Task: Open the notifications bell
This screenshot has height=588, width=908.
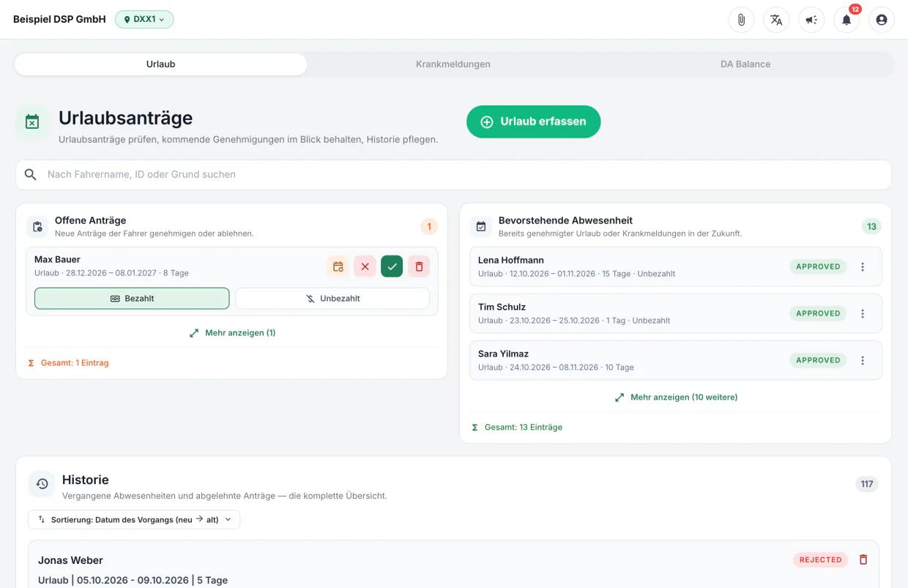Action: (846, 20)
